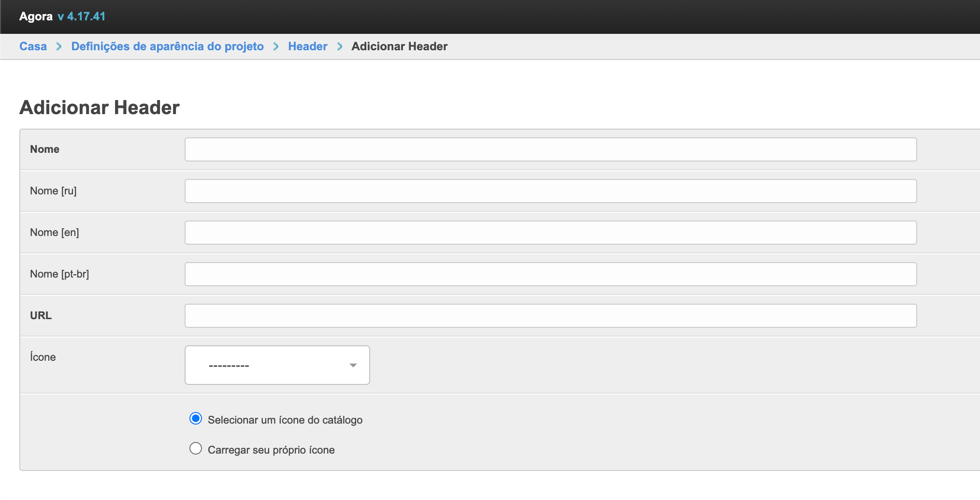The width and height of the screenshot is (980, 500).
Task: Click the URL input field
Action: (550, 316)
